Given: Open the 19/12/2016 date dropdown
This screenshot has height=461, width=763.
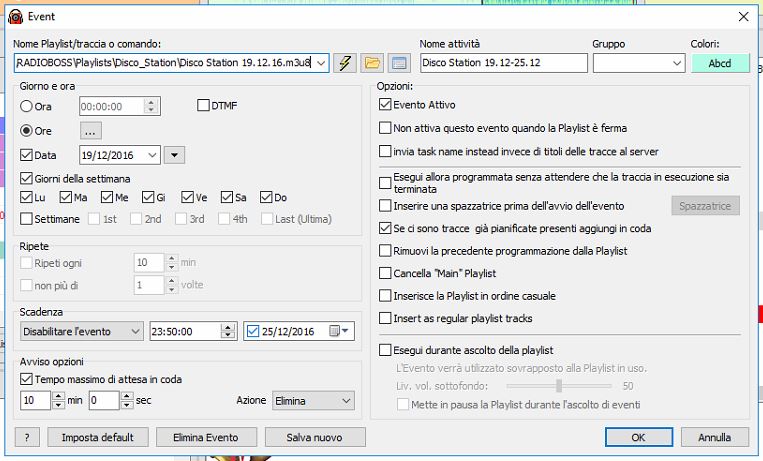Looking at the screenshot, I should tap(152, 155).
